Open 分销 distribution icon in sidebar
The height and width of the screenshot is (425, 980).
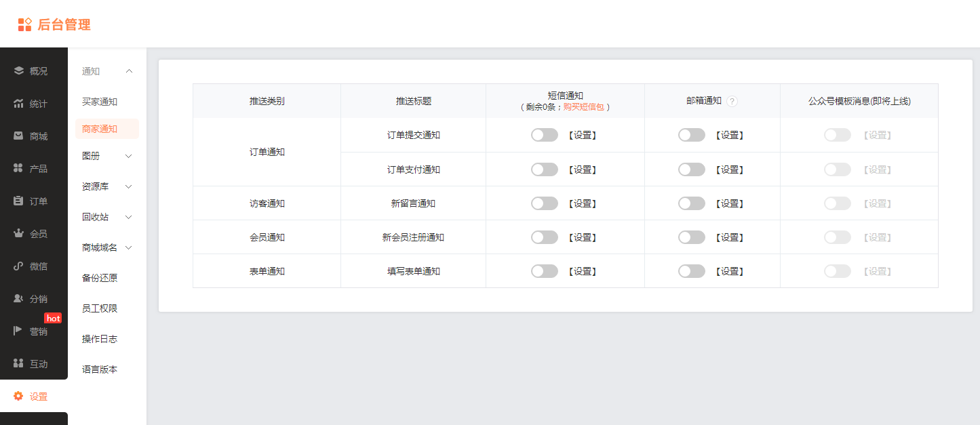19,298
